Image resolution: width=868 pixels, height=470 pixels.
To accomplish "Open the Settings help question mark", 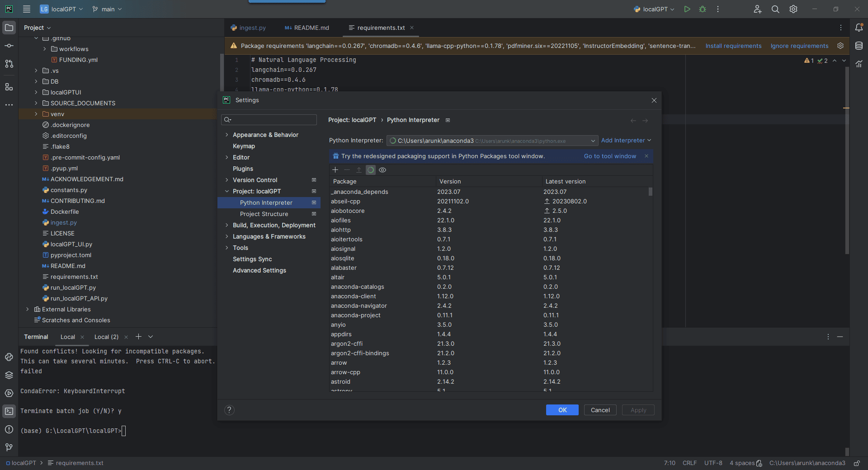I will [x=229, y=410].
